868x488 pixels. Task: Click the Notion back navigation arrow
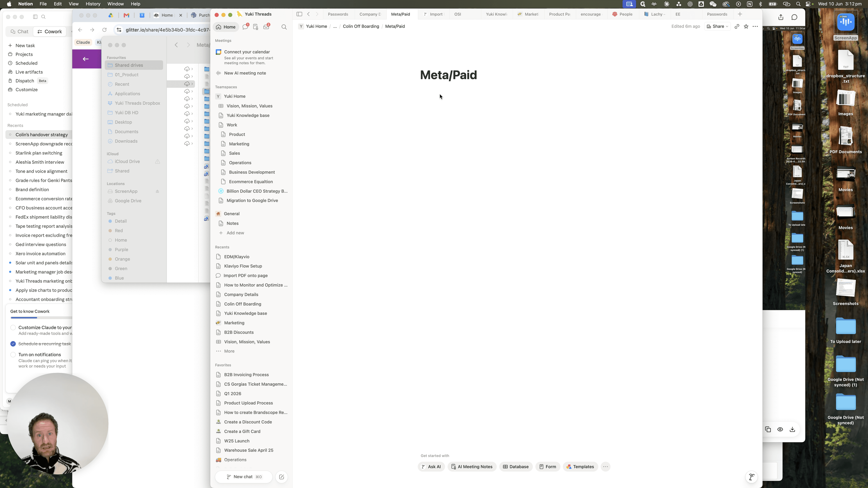coord(308,14)
